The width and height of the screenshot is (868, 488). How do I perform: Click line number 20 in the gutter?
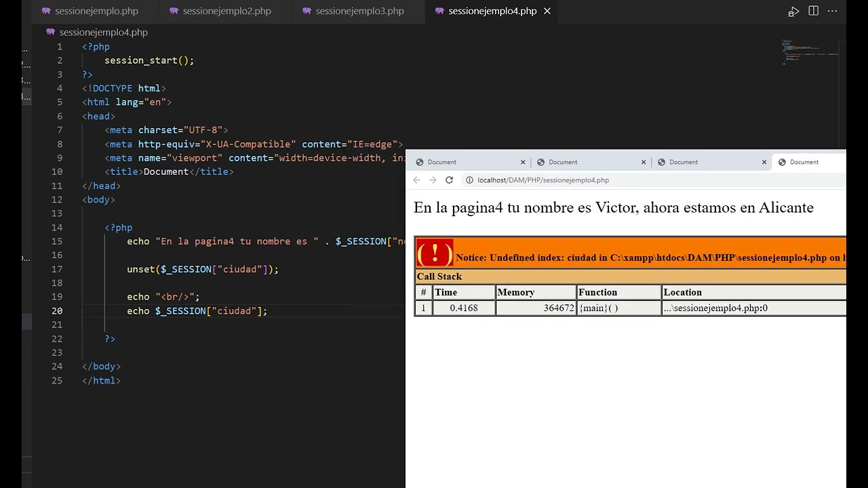(57, 310)
